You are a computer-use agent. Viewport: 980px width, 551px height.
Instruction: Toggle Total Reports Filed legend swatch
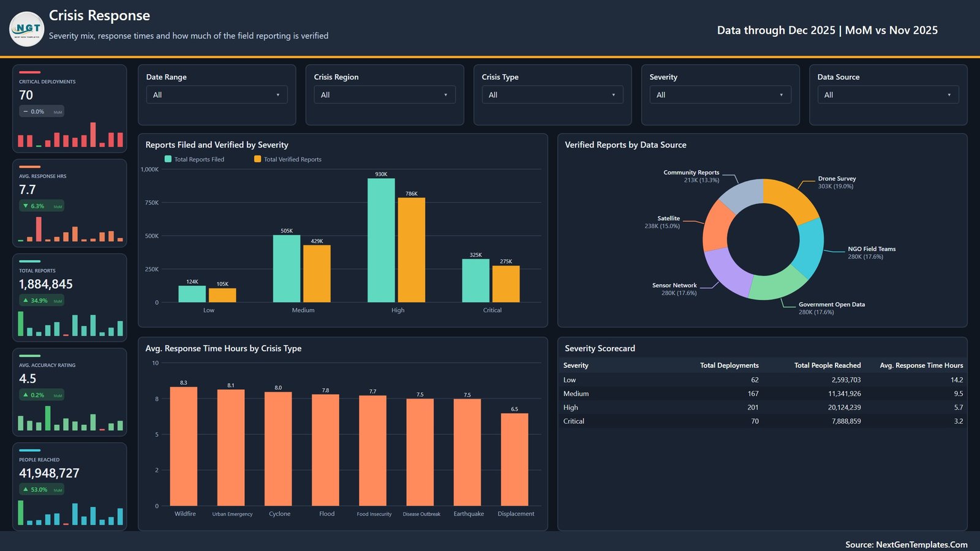point(168,159)
